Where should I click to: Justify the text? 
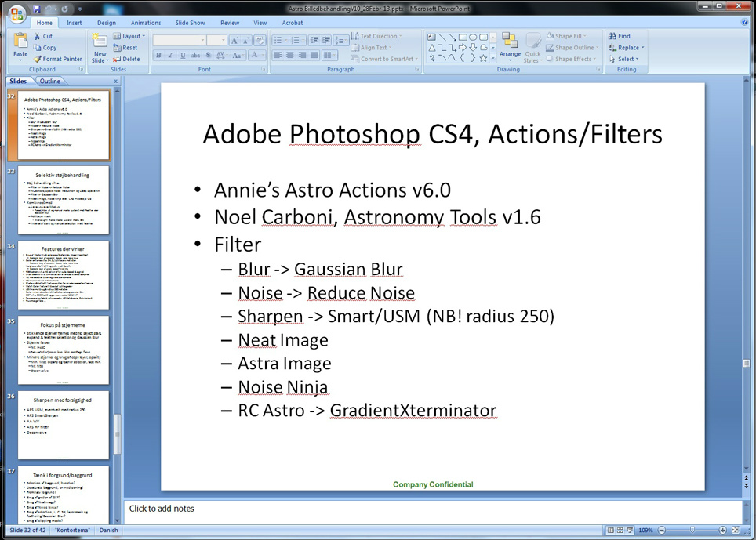(x=314, y=56)
